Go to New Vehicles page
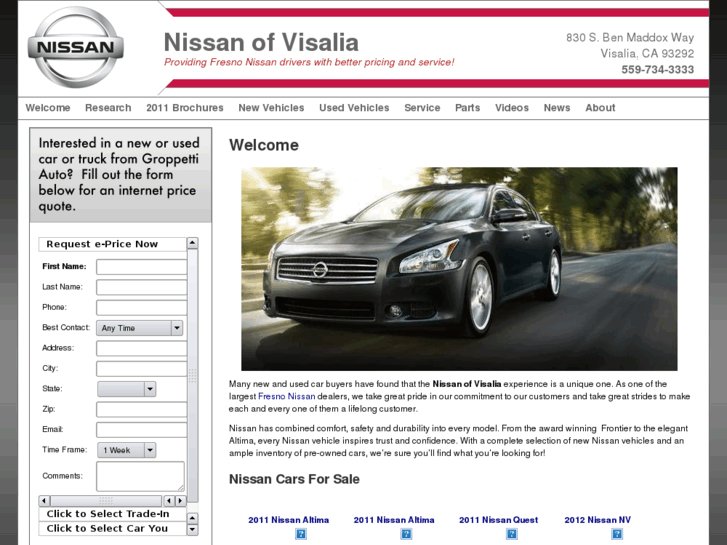727x545 pixels. point(271,108)
